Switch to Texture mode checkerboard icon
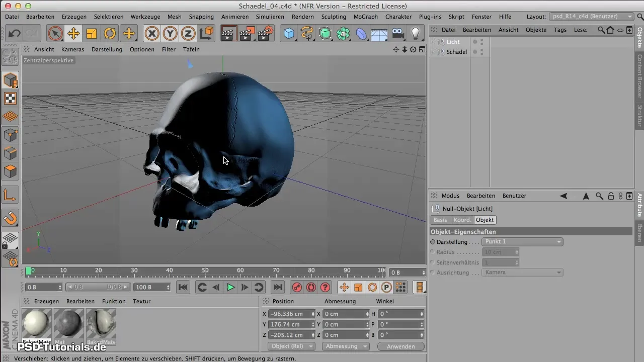 pyautogui.click(x=11, y=99)
